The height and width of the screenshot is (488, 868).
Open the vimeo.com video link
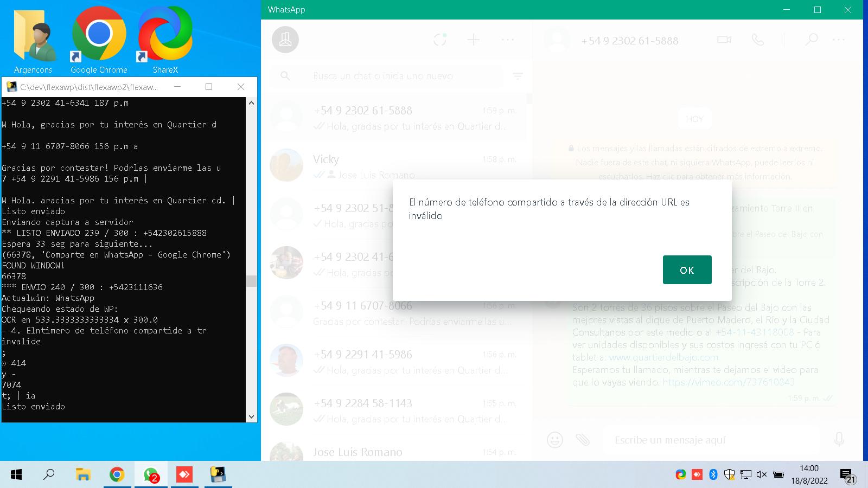[x=729, y=382]
